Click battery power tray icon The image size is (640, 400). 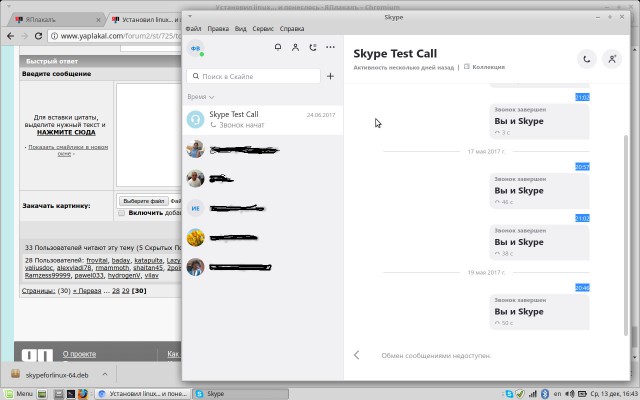pyautogui.click(x=582, y=394)
